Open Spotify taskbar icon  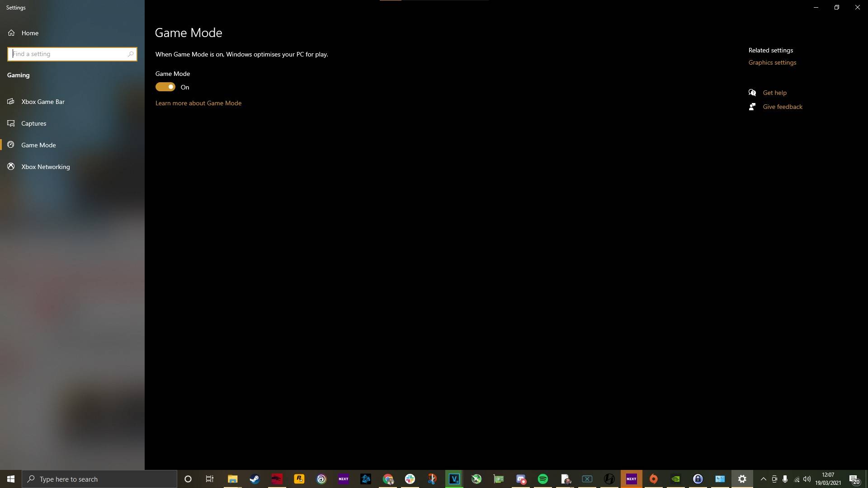coord(542,479)
